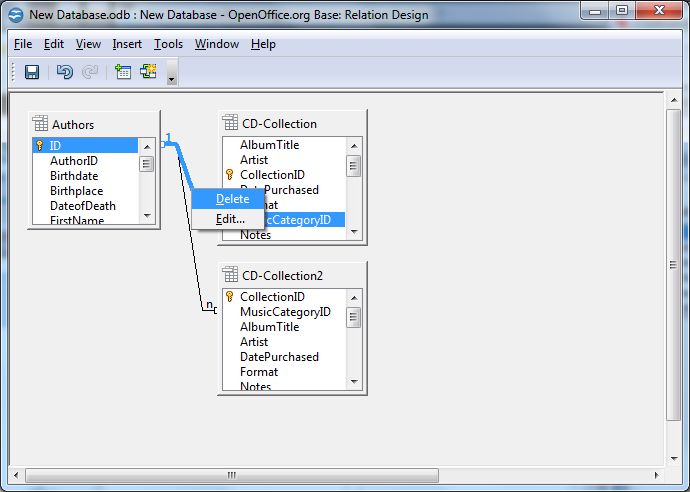
Task: Select MusicCategoryID field in CD-Collection2
Action: tap(285, 312)
